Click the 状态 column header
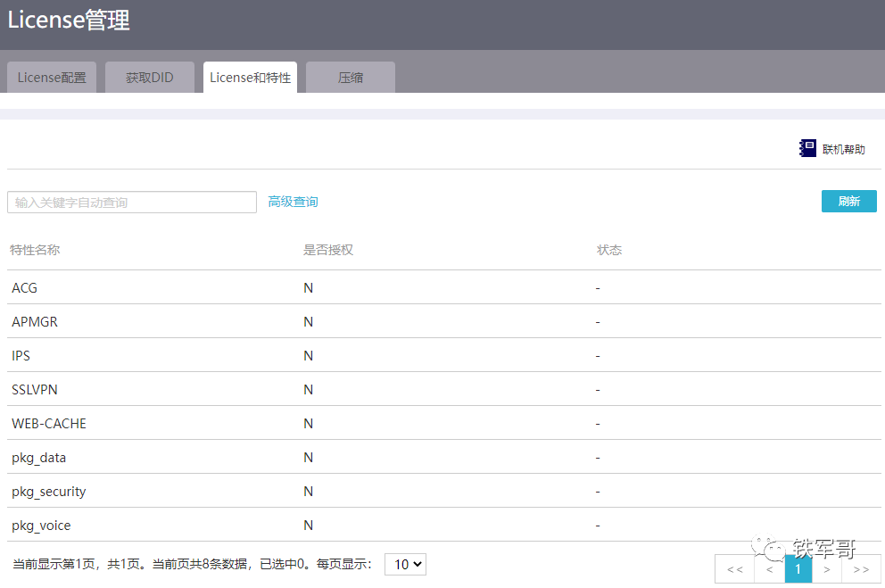 point(609,250)
